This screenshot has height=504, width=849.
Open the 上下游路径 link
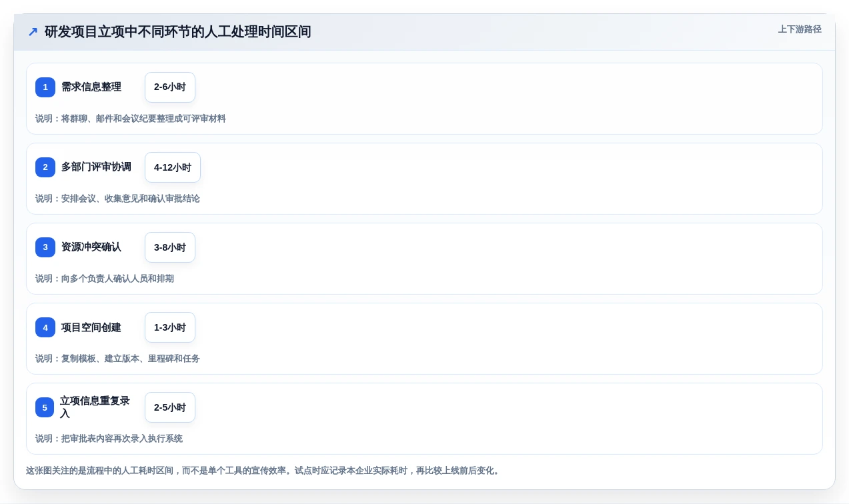[800, 29]
